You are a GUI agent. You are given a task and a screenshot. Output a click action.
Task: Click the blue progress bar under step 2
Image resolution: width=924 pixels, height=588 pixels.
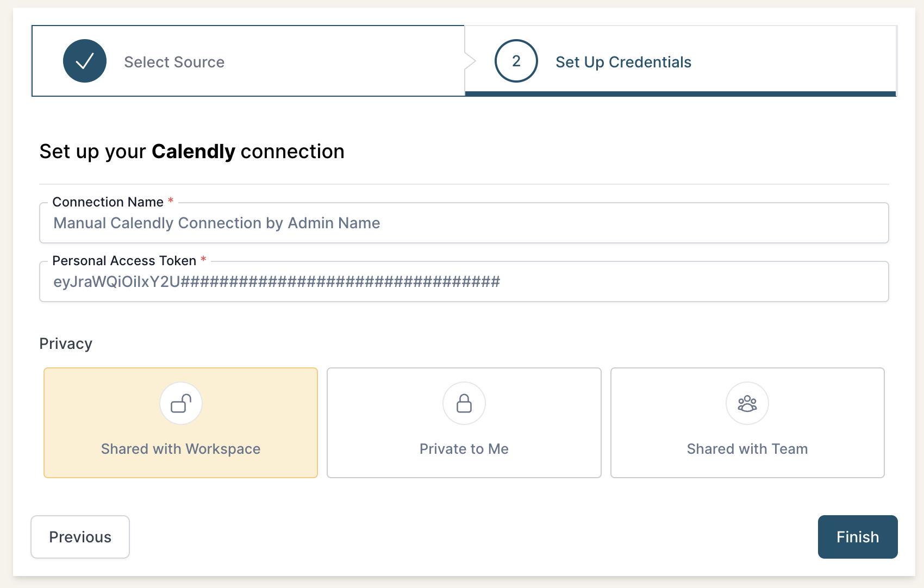pyautogui.click(x=680, y=94)
